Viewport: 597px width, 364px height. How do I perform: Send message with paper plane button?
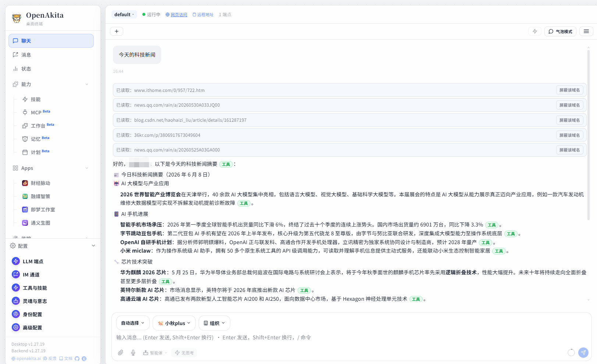tap(583, 353)
